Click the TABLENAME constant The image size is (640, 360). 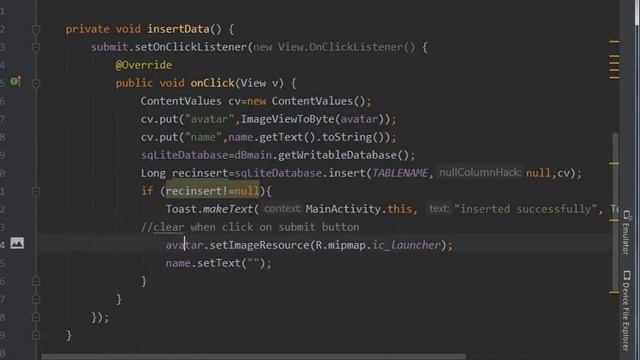(x=400, y=173)
